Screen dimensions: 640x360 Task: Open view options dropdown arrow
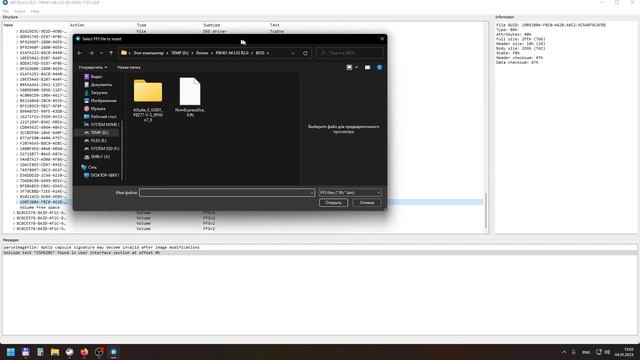(x=356, y=67)
